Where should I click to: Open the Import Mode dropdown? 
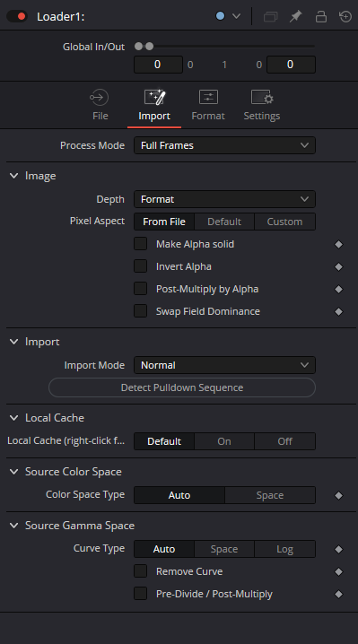pyautogui.click(x=225, y=365)
